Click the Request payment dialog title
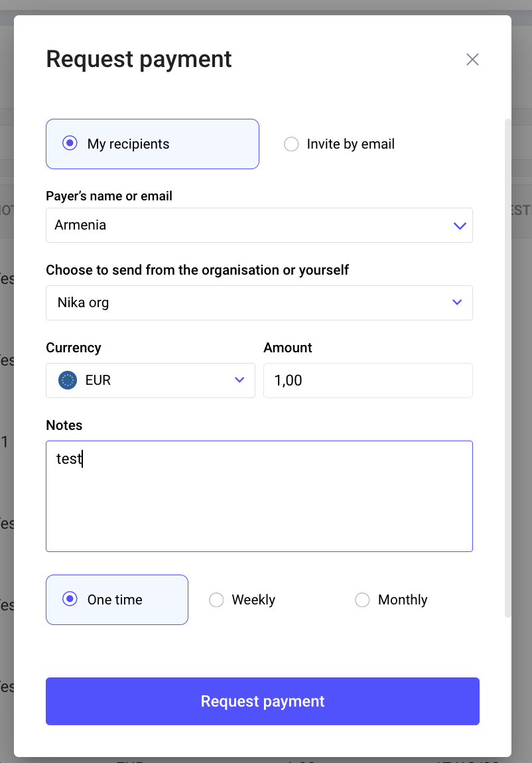The image size is (532, 763). 139,59
